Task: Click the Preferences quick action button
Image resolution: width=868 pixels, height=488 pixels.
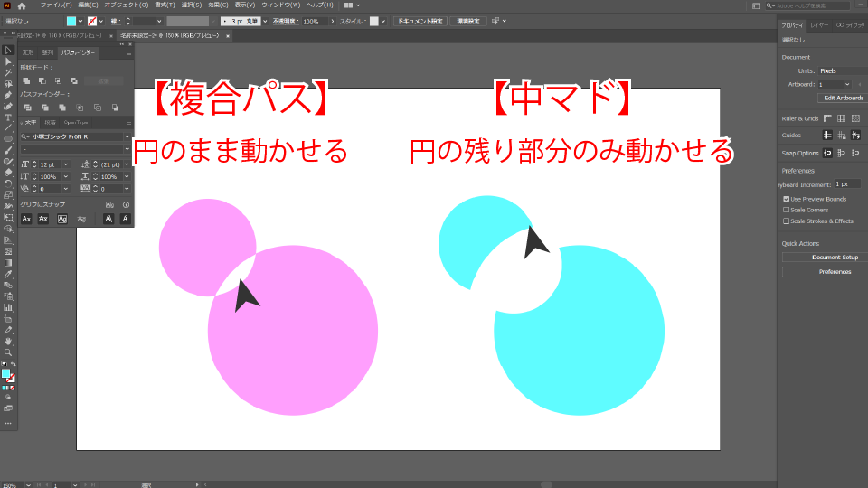Action: [x=826, y=272]
